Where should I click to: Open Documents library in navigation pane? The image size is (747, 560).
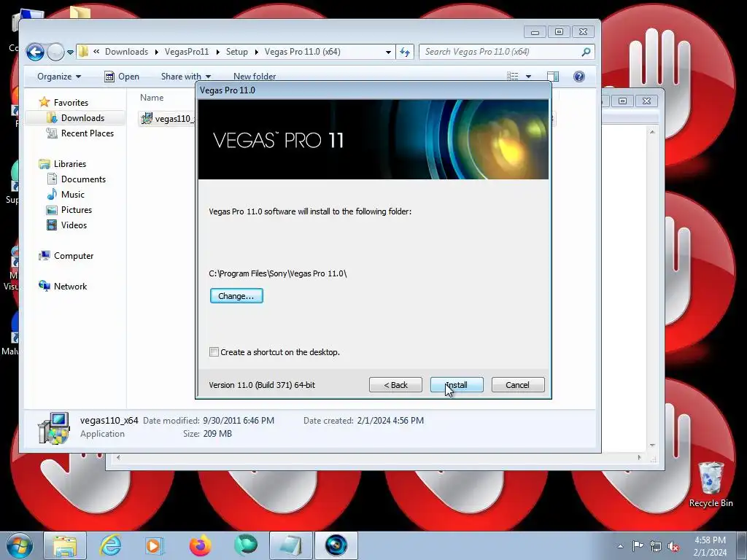83,179
